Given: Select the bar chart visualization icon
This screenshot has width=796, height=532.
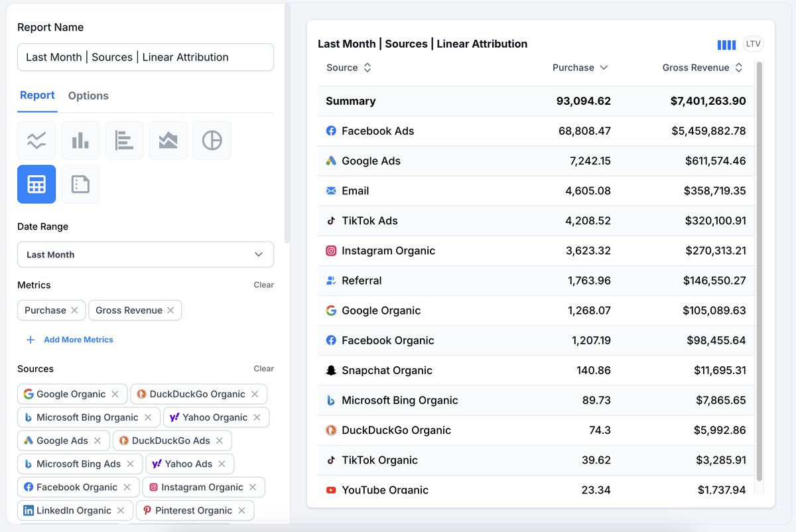Looking at the screenshot, I should tap(80, 140).
